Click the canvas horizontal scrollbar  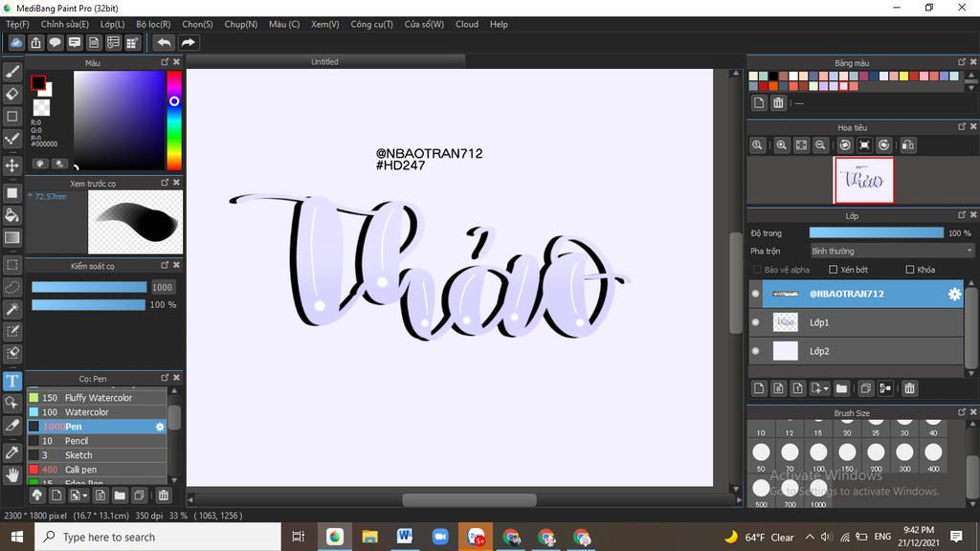[x=469, y=499]
